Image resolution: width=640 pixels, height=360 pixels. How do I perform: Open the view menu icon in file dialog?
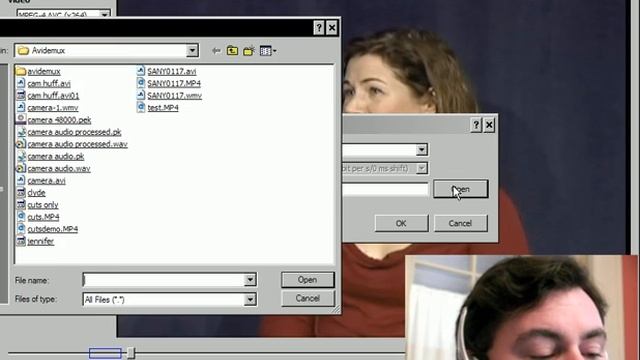[x=268, y=51]
